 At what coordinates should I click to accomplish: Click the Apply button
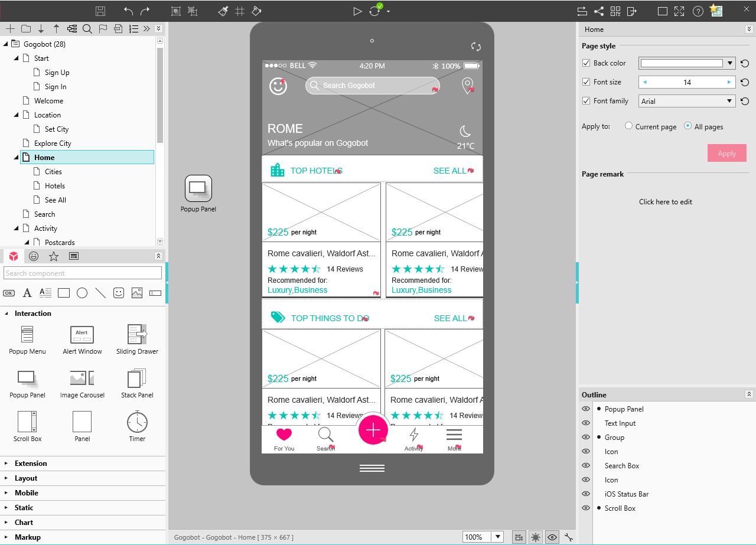click(x=726, y=153)
